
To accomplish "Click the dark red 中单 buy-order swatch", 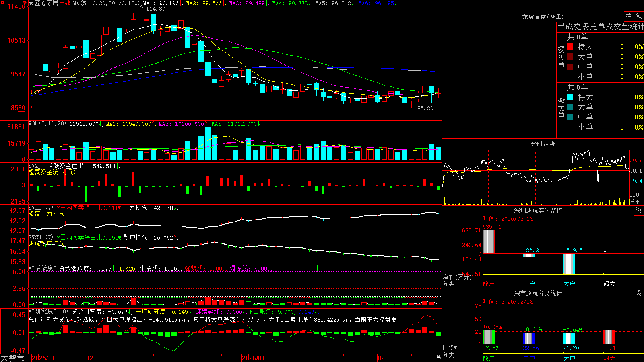I will pos(570,67).
